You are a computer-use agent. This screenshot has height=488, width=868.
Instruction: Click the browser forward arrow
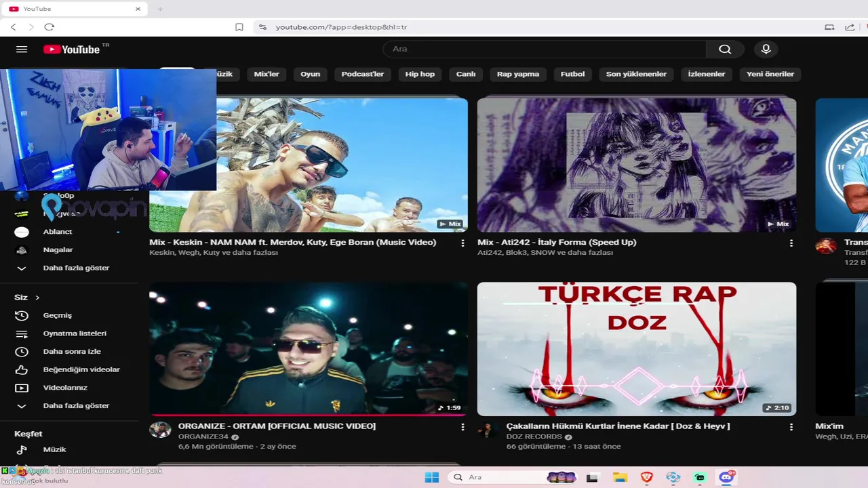pyautogui.click(x=31, y=27)
